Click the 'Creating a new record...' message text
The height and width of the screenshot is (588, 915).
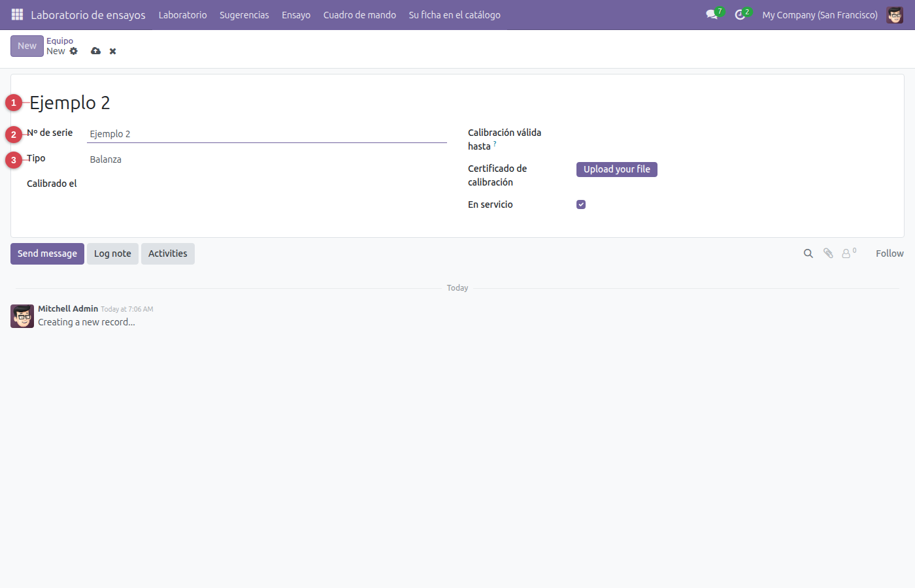pyautogui.click(x=86, y=322)
